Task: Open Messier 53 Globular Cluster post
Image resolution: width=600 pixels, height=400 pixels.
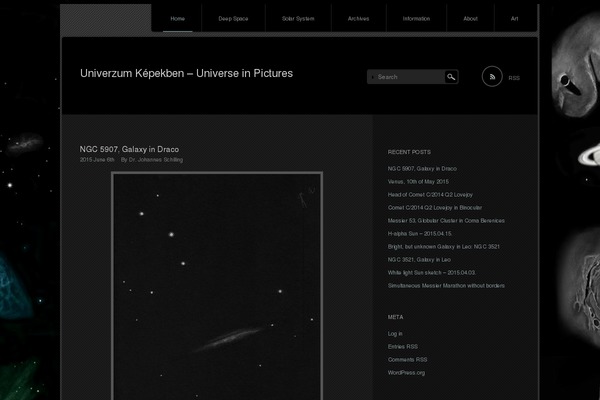Action: [x=446, y=220]
